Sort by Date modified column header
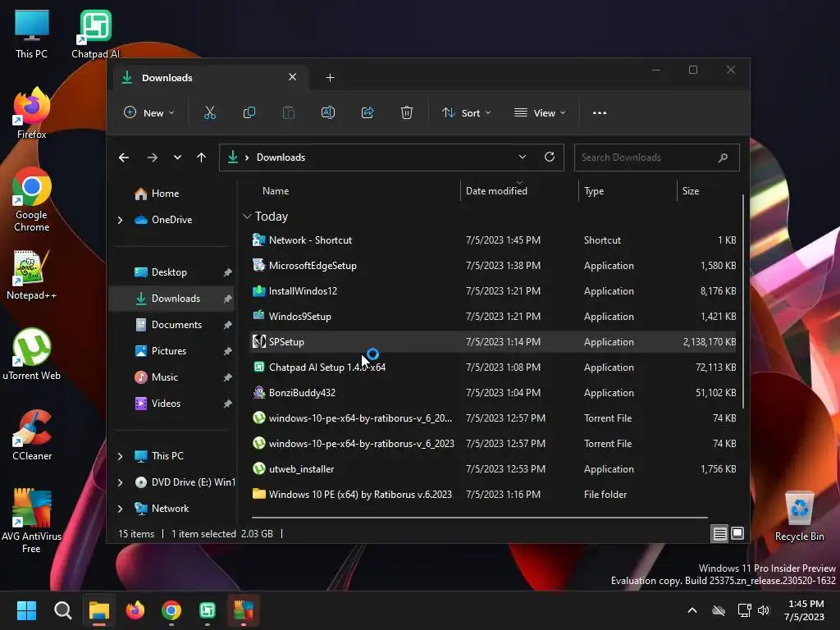The image size is (840, 630). 496,190
